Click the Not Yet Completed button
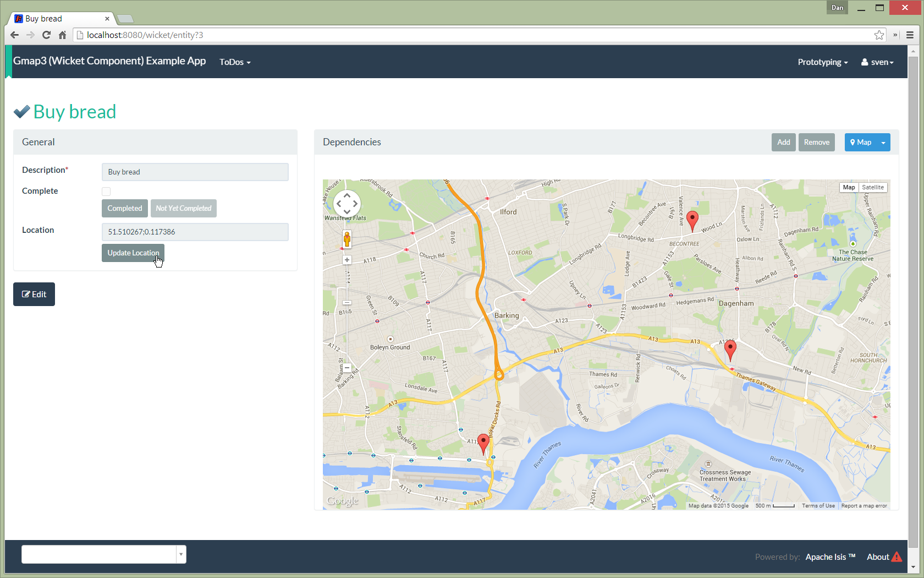The width and height of the screenshot is (924, 578). (x=184, y=208)
